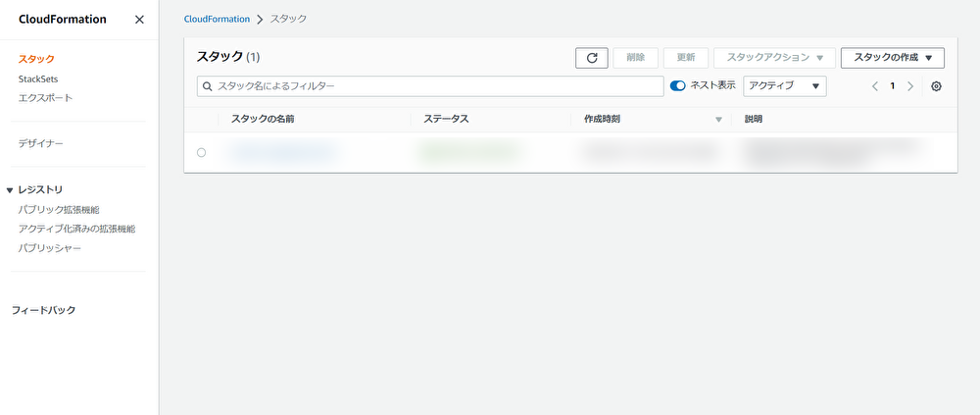Sort by 作成時刻 using the sort arrow

pos(718,120)
